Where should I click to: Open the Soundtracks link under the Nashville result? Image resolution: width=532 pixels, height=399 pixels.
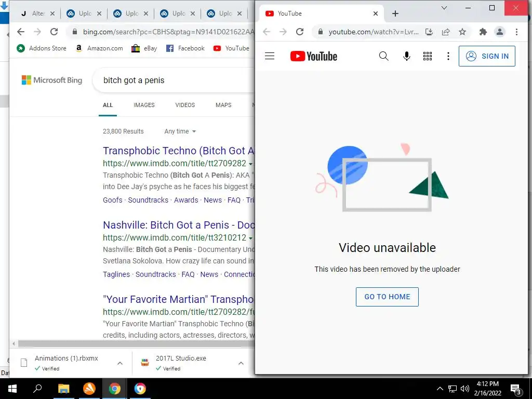(x=155, y=274)
